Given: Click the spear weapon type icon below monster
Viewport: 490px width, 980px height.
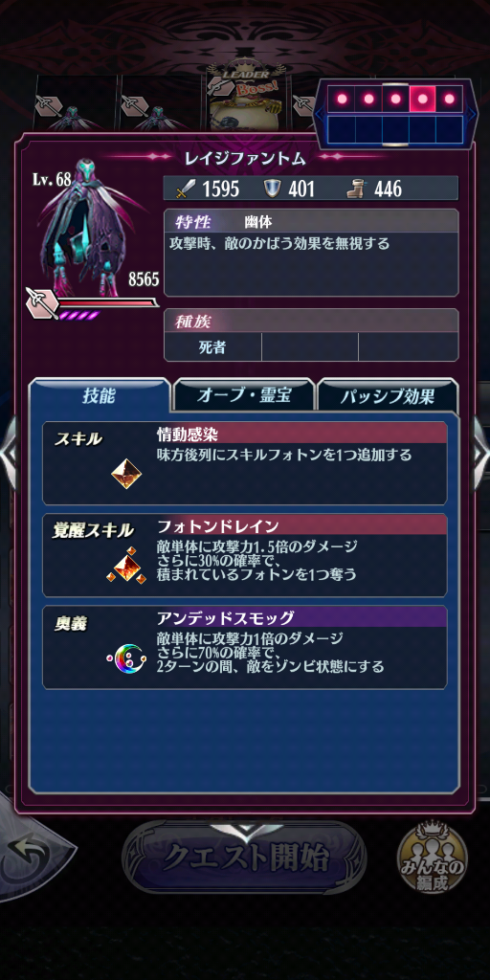Looking at the screenshot, I should point(42,303).
